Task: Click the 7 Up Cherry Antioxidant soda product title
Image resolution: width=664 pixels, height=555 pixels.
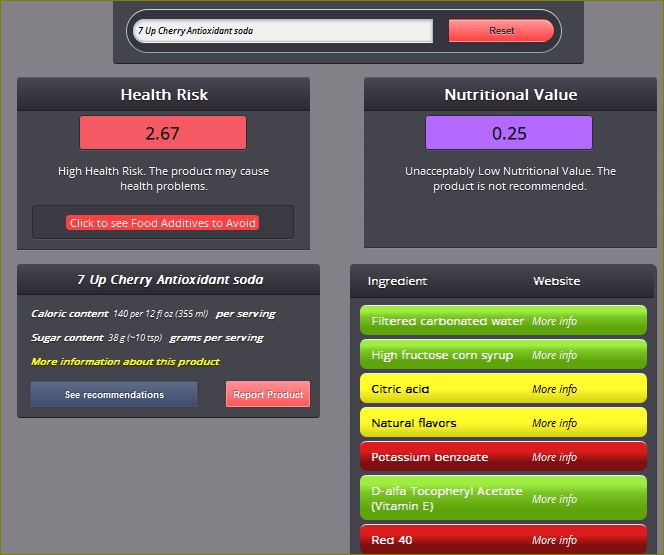Action: [x=170, y=280]
